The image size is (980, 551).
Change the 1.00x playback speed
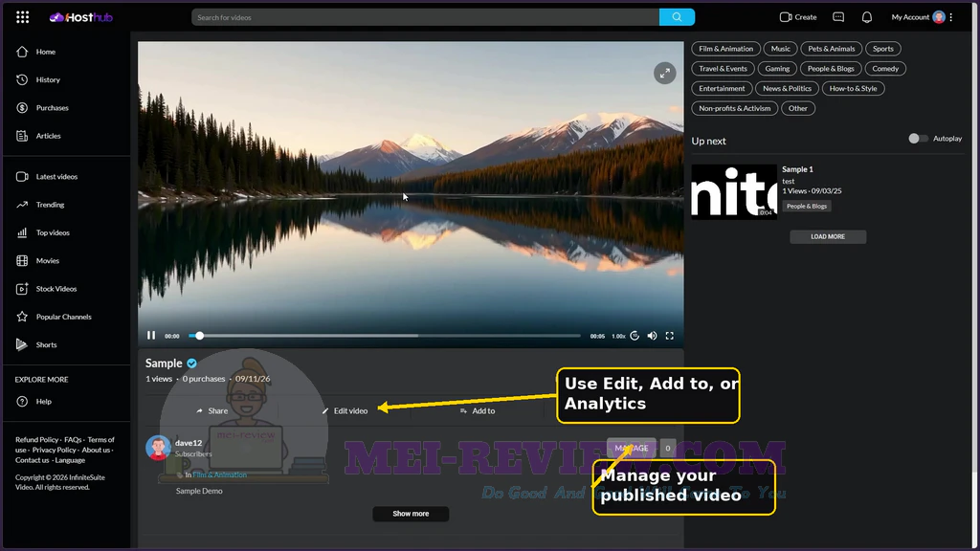(618, 336)
